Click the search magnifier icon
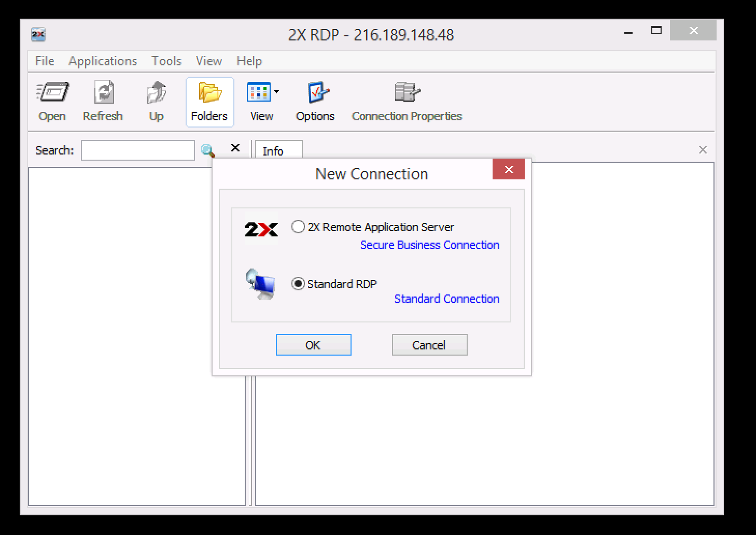This screenshot has width=756, height=535. [208, 150]
